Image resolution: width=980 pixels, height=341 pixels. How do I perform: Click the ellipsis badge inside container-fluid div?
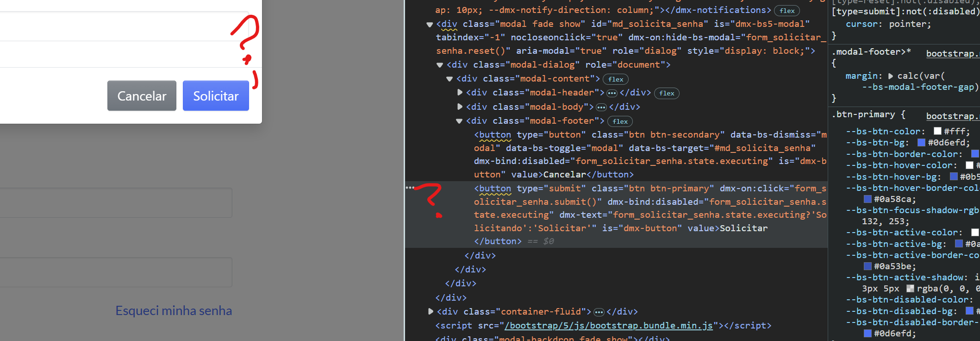tap(599, 312)
